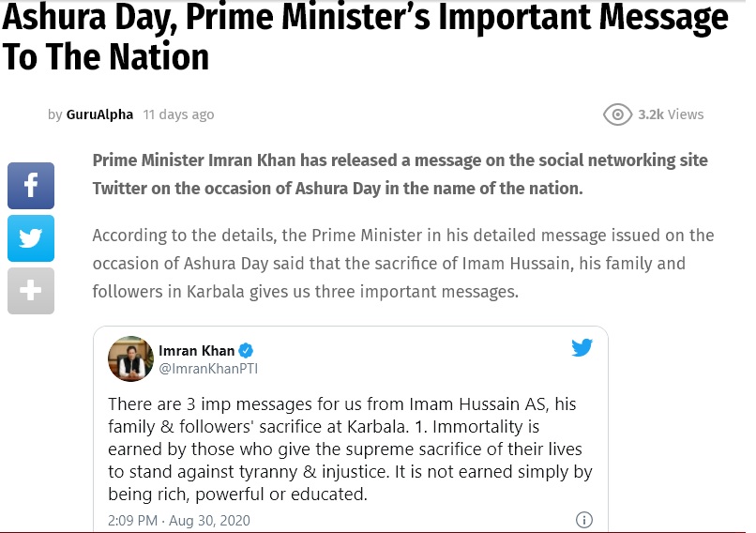Open tweet info circle icon
The image size is (756, 533).
pos(583,520)
